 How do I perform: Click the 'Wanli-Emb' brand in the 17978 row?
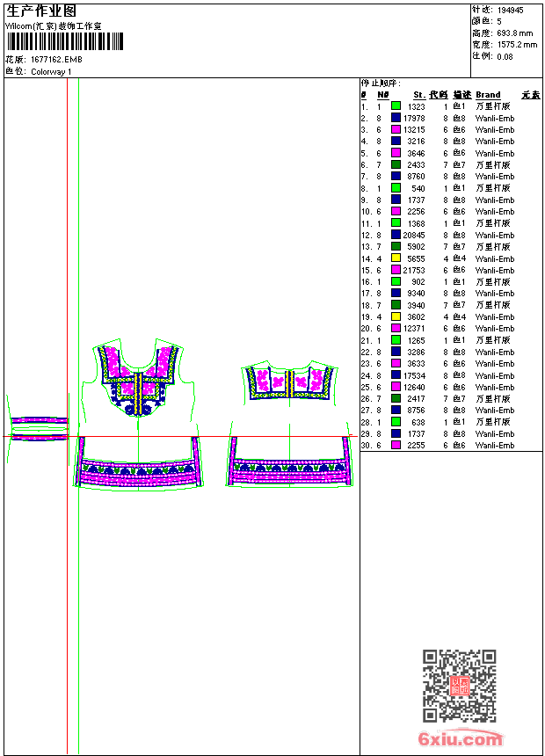coord(495,118)
